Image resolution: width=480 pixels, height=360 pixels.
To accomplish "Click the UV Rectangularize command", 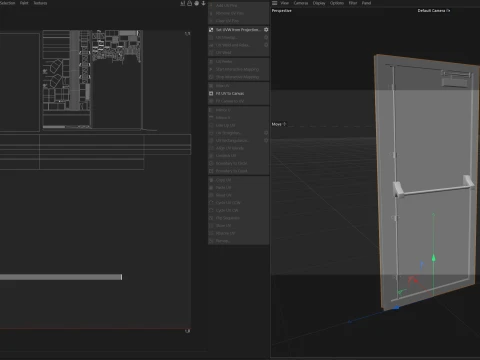I will (235, 141).
